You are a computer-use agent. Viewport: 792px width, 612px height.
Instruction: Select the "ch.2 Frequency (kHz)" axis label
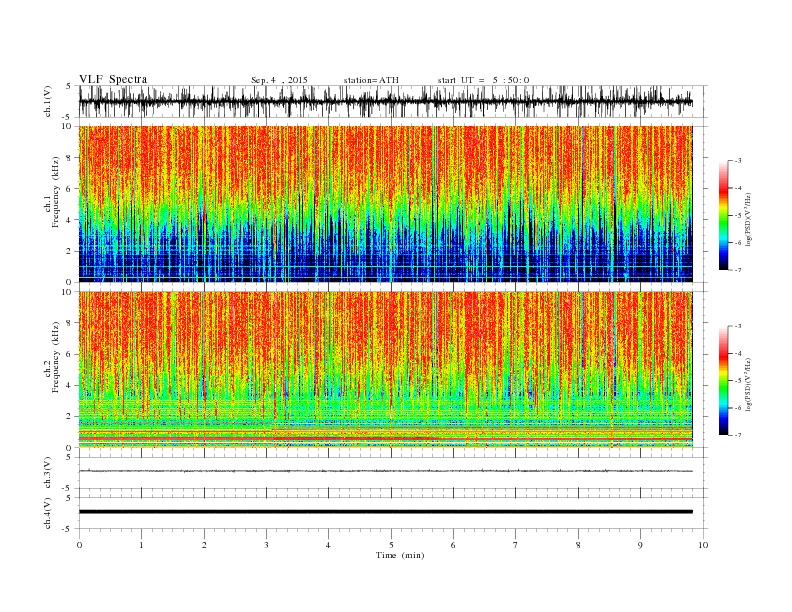(x=52, y=357)
